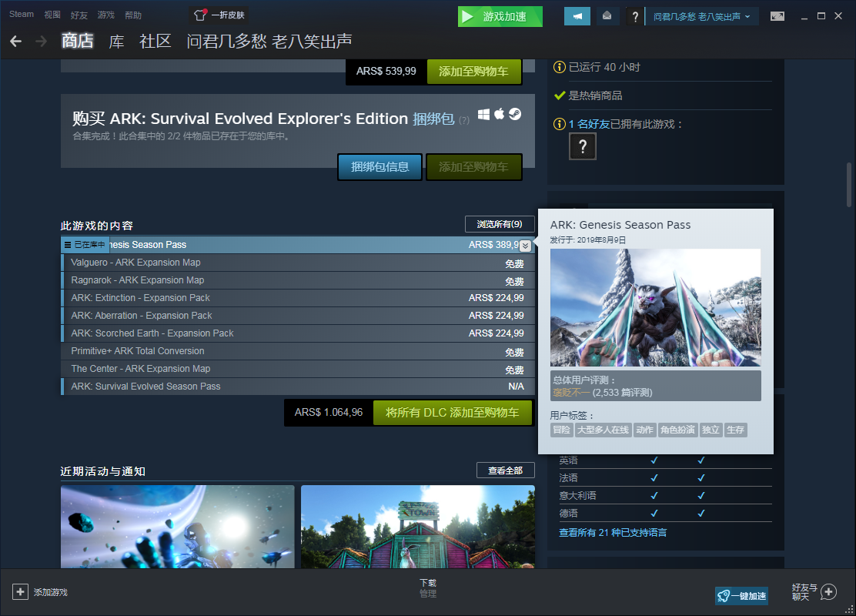Click the 角色扮演 user tag
The width and height of the screenshot is (856, 616).
point(677,430)
